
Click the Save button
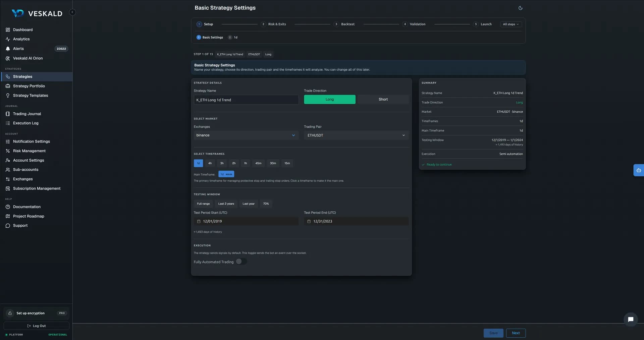[493, 333]
